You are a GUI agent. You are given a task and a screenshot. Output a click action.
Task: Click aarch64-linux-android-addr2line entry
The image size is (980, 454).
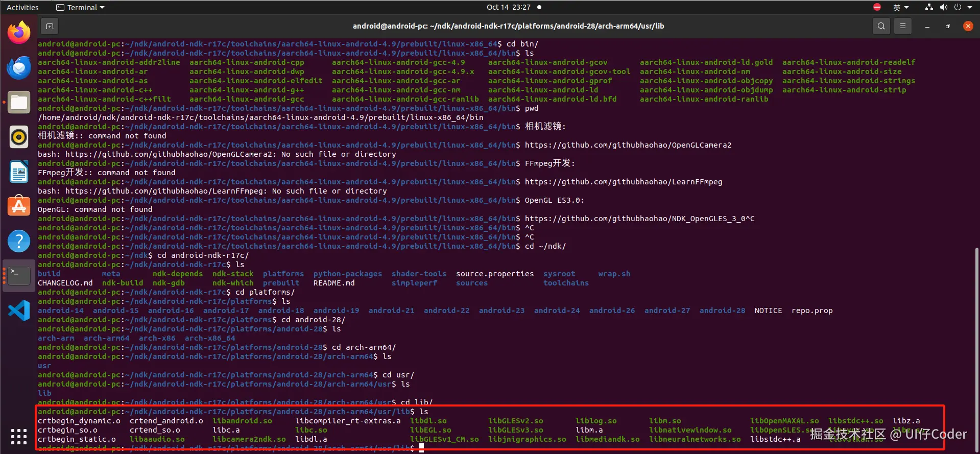(x=109, y=62)
